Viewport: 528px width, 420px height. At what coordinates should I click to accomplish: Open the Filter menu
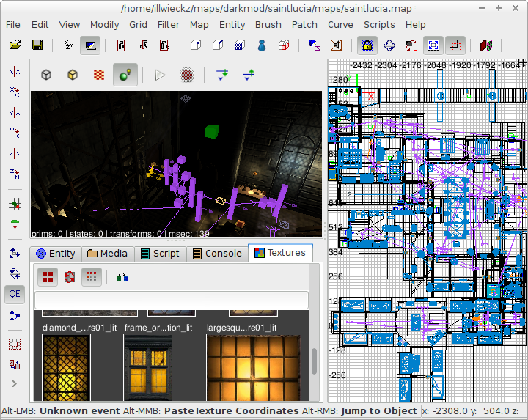coord(169,25)
